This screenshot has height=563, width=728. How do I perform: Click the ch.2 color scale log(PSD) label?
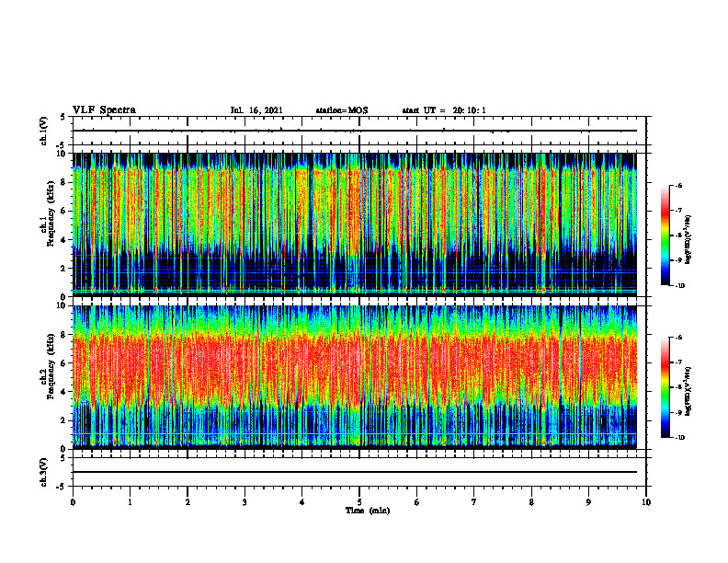[688, 391]
